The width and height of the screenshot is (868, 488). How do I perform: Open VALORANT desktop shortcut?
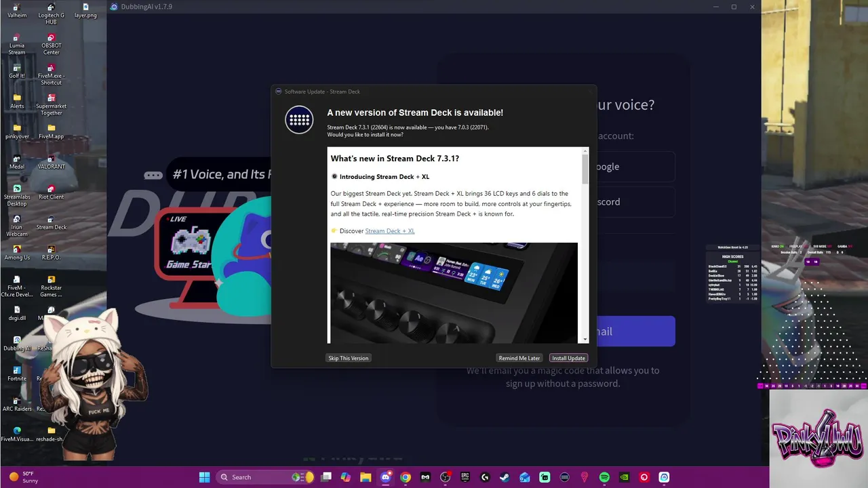(52, 162)
